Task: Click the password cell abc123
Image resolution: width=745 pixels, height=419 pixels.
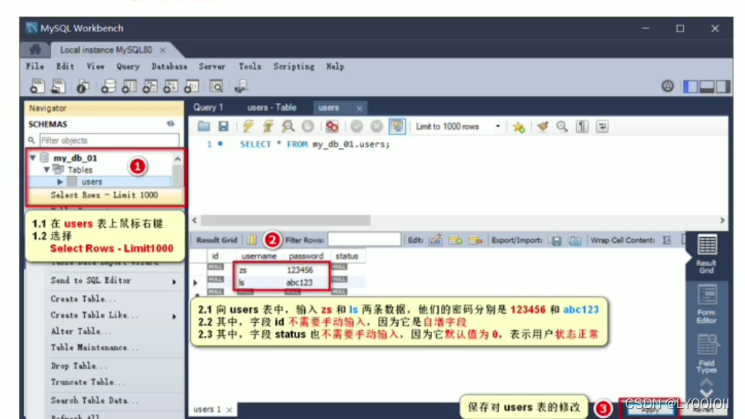Action: pyautogui.click(x=299, y=282)
